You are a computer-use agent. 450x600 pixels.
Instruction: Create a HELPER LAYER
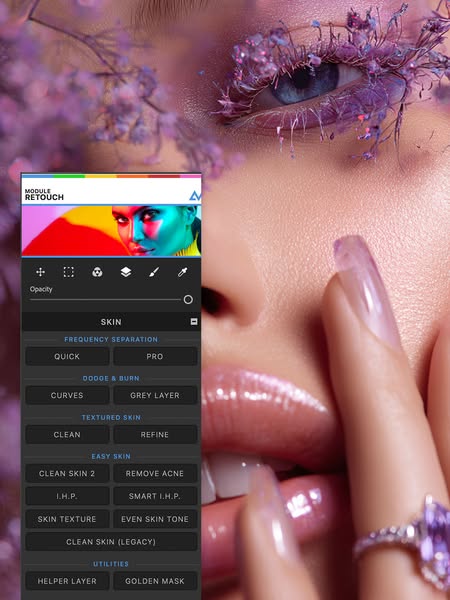pos(67,581)
